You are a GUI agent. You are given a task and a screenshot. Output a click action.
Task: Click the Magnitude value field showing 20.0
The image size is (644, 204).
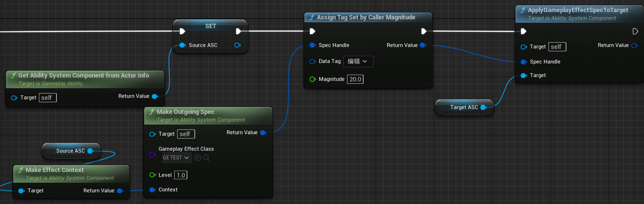356,79
